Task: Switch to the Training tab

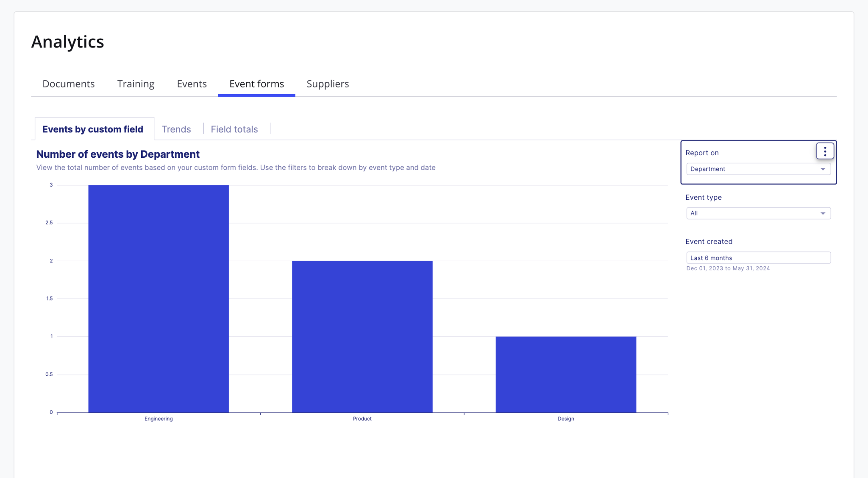Action: (136, 84)
